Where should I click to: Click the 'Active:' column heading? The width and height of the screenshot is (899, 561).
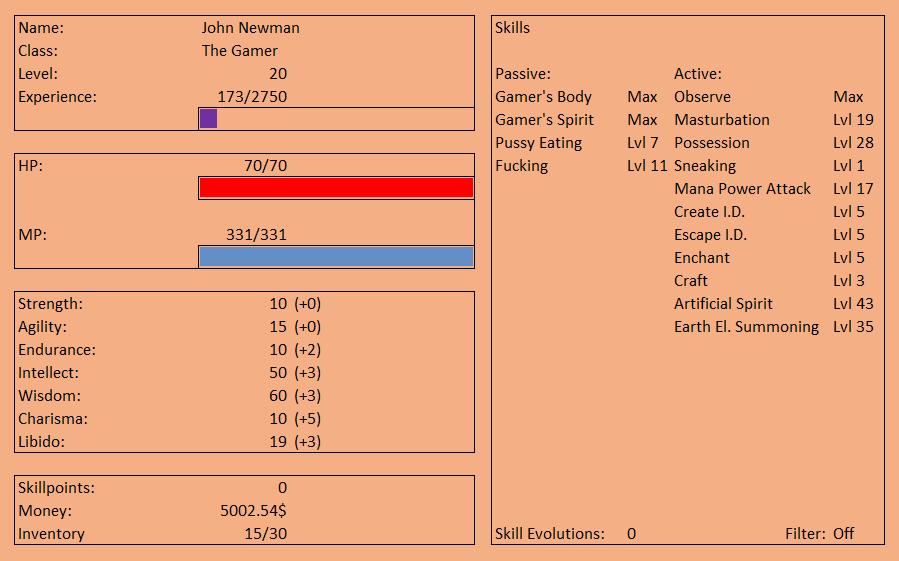pyautogui.click(x=698, y=73)
